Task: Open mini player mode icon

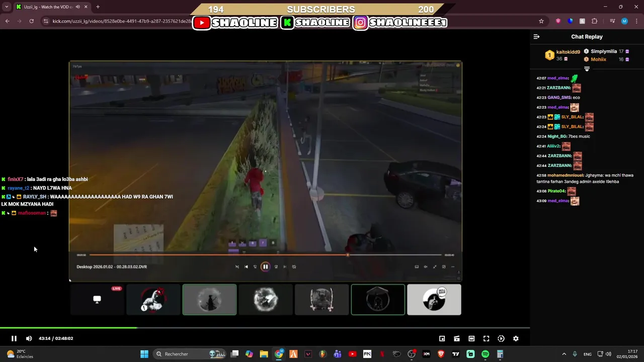Action: point(442,338)
